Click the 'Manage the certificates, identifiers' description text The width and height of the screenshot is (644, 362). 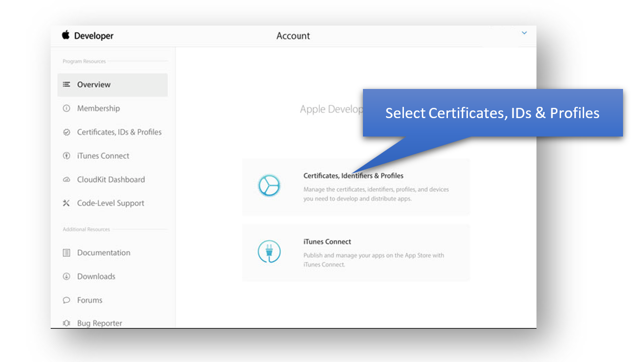pyautogui.click(x=376, y=194)
